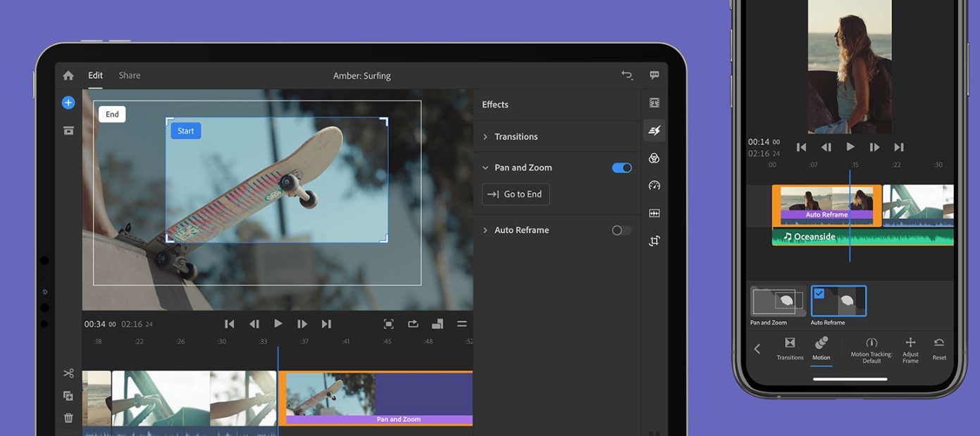This screenshot has height=436, width=980.
Task: Open the Graphics panel icon in right sidebar
Action: click(x=655, y=103)
